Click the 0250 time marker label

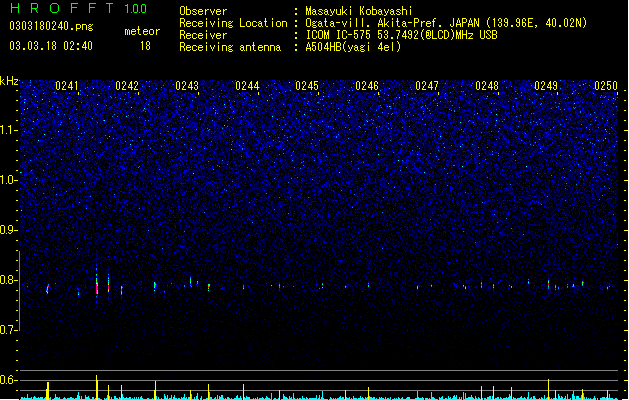(606, 86)
